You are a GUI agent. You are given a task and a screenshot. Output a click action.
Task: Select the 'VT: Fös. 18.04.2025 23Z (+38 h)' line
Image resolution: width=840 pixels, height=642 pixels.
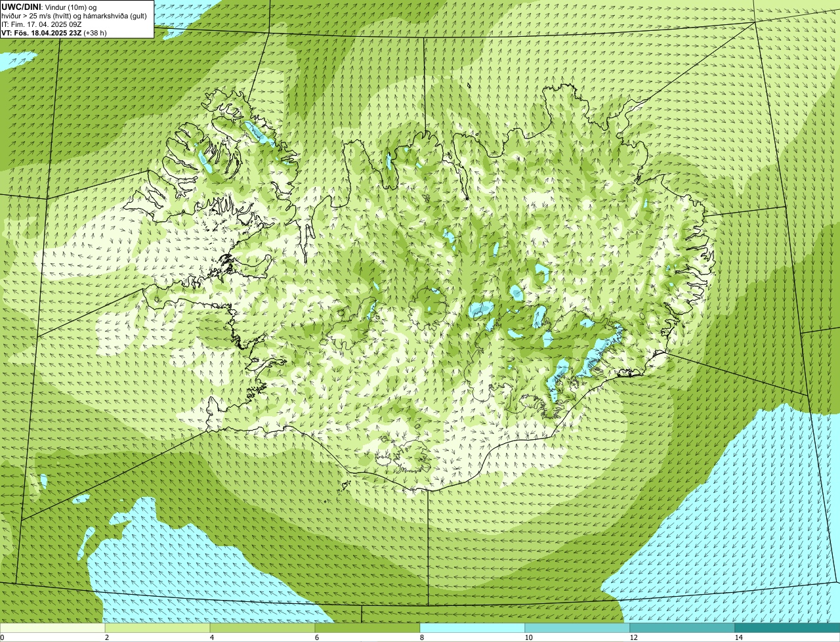(x=54, y=33)
